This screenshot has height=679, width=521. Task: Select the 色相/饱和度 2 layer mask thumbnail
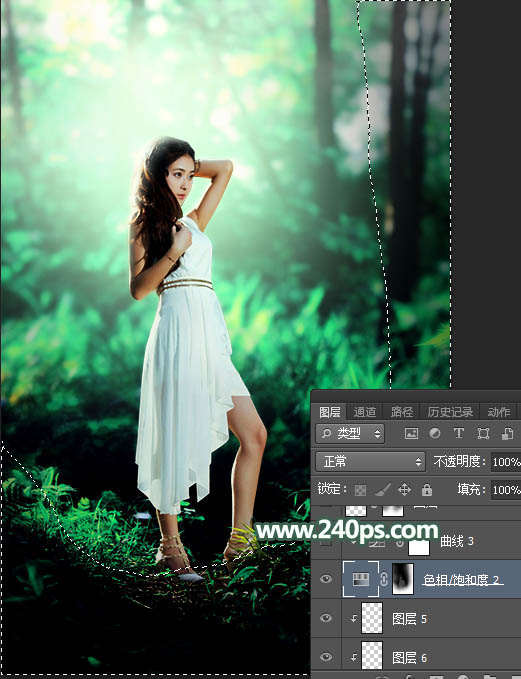[x=403, y=579]
